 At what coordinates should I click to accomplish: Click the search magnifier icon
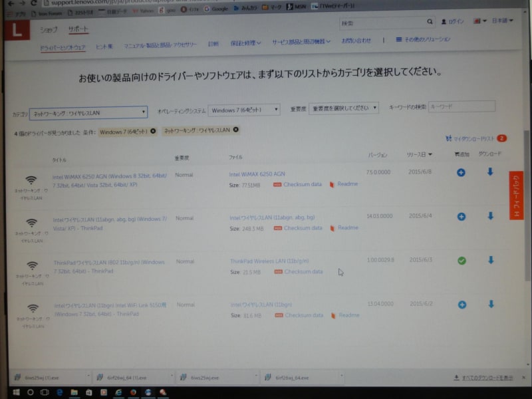pos(430,22)
